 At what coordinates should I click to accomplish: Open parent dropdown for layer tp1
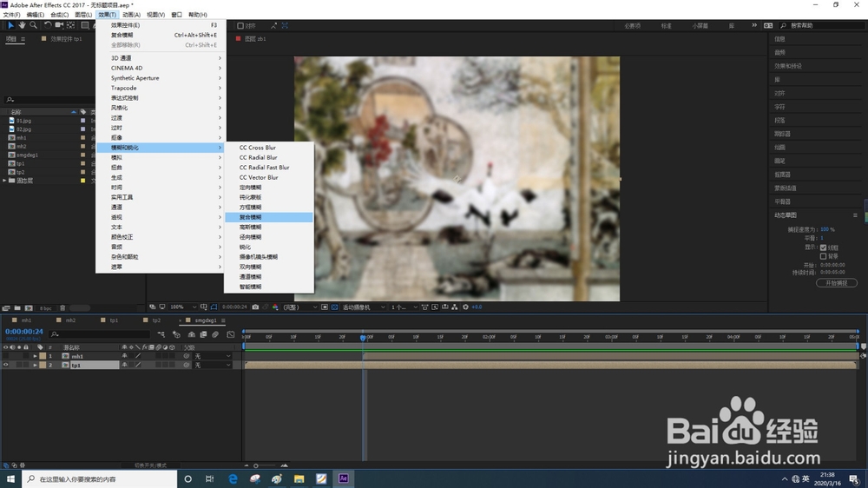click(213, 365)
